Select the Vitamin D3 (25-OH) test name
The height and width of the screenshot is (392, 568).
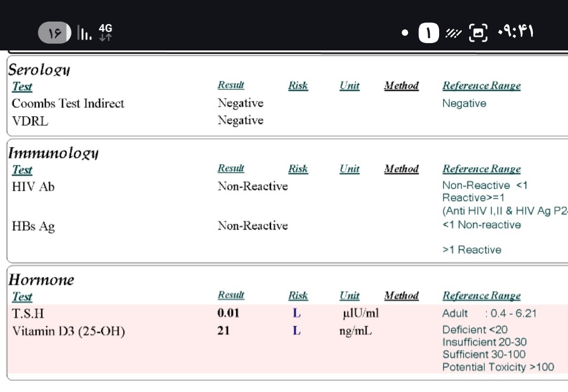tap(68, 331)
